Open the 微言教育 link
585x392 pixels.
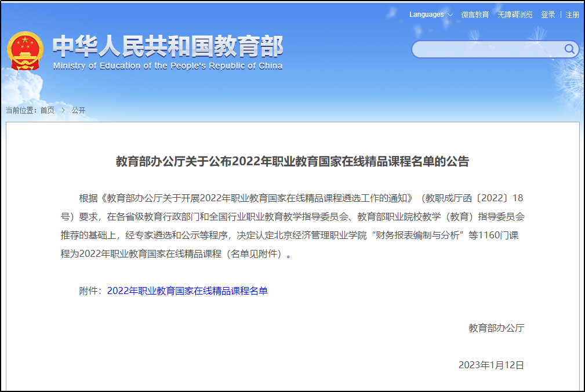475,14
